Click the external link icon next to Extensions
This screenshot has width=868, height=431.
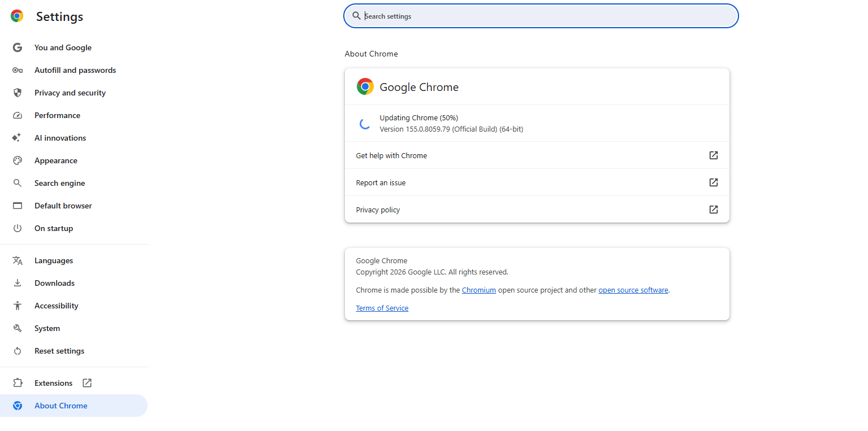[x=87, y=383]
